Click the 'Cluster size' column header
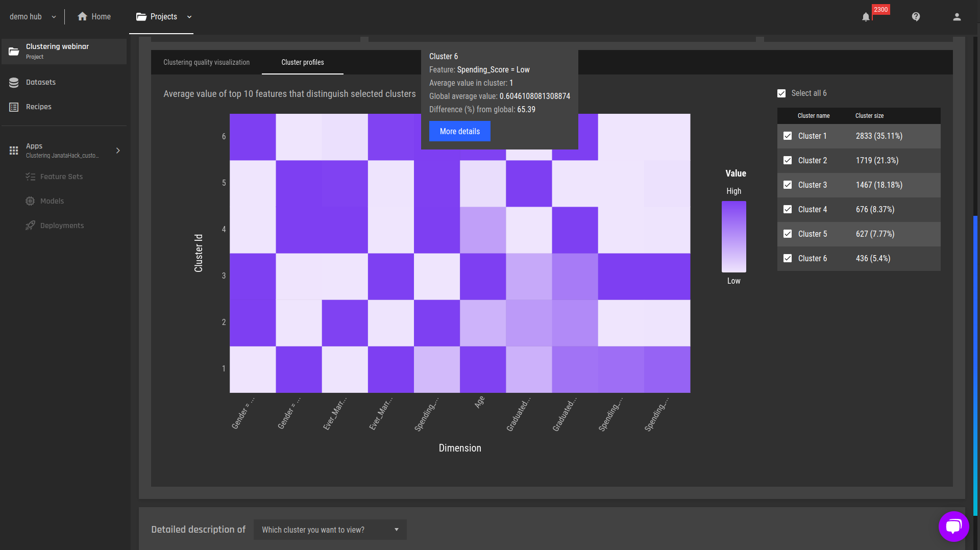This screenshot has width=980, height=550. [x=869, y=116]
